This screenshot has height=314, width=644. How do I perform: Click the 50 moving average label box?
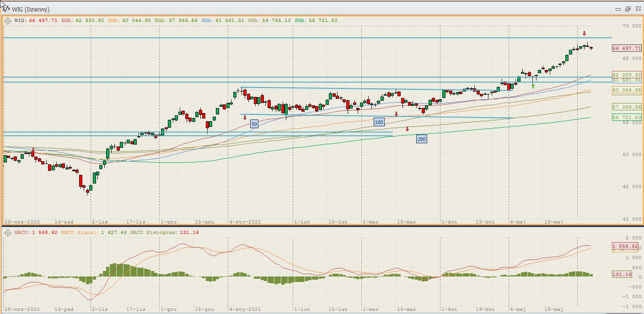pos(254,124)
